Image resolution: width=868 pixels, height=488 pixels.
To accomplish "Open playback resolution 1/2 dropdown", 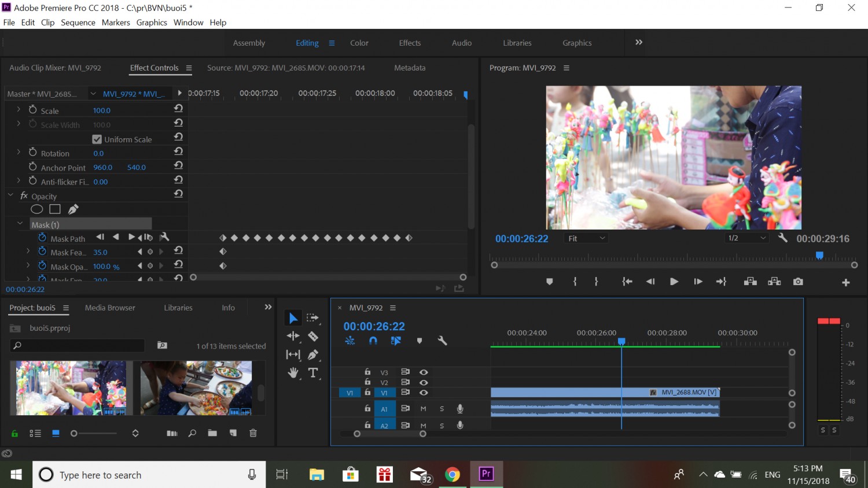I will pyautogui.click(x=746, y=238).
